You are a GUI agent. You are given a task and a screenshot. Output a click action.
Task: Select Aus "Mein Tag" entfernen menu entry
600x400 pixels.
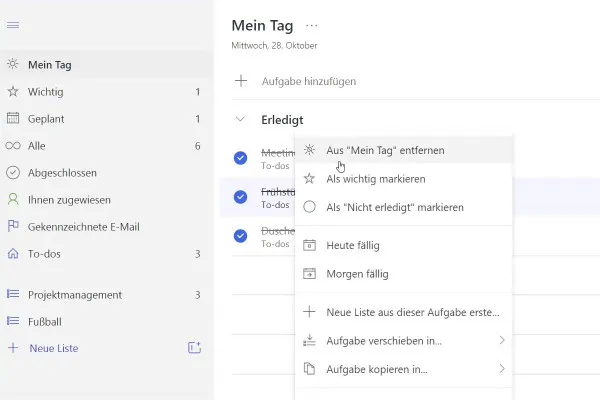click(x=404, y=150)
